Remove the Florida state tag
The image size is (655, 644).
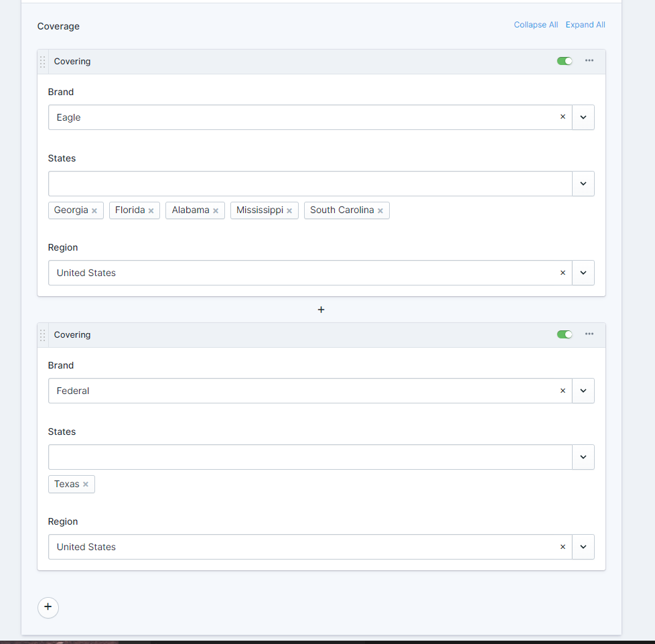pos(151,210)
